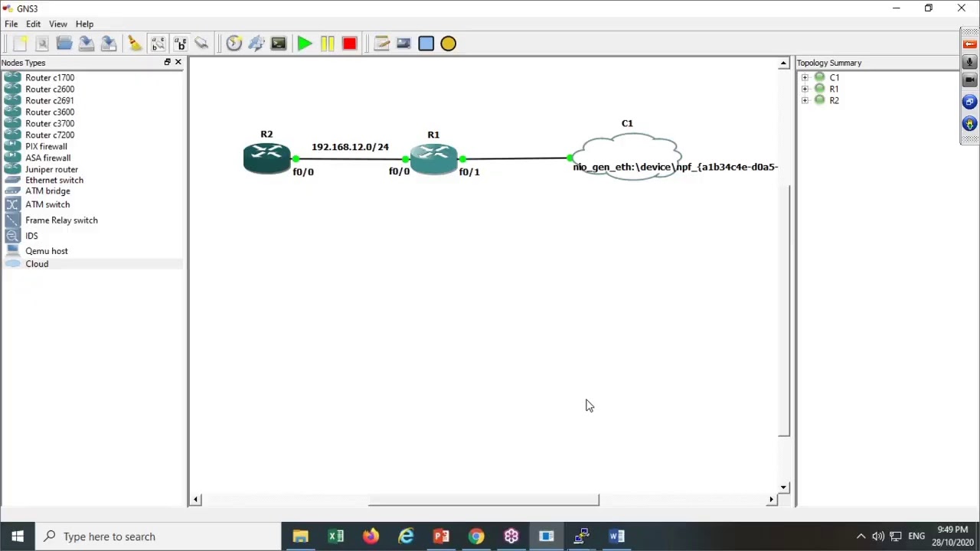Image resolution: width=980 pixels, height=551 pixels.
Task: Select PIX firewall node type
Action: [x=46, y=146]
